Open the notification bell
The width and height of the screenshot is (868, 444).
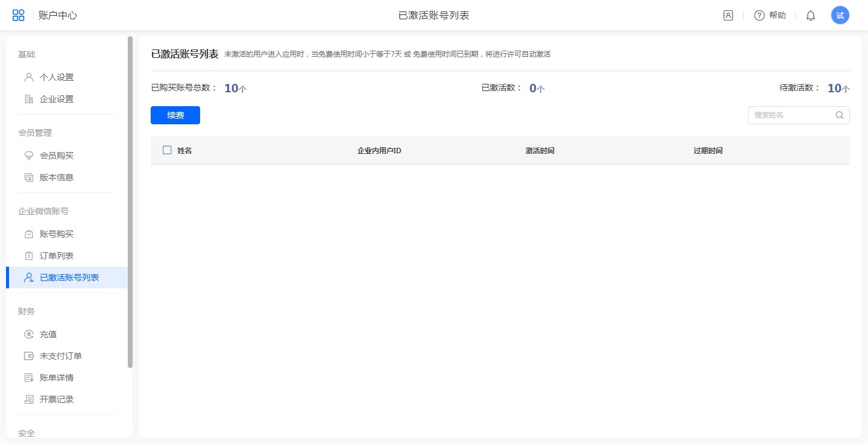pos(811,16)
